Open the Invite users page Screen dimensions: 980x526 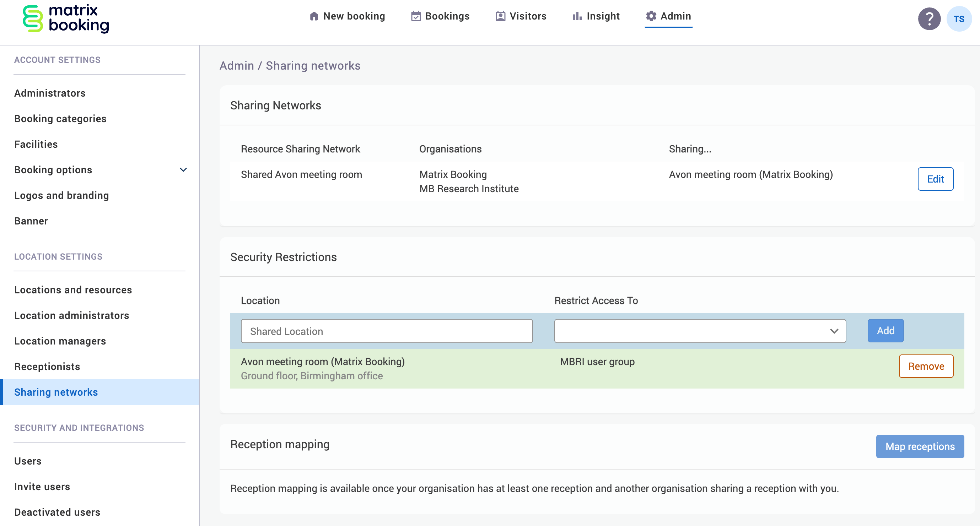coord(42,487)
